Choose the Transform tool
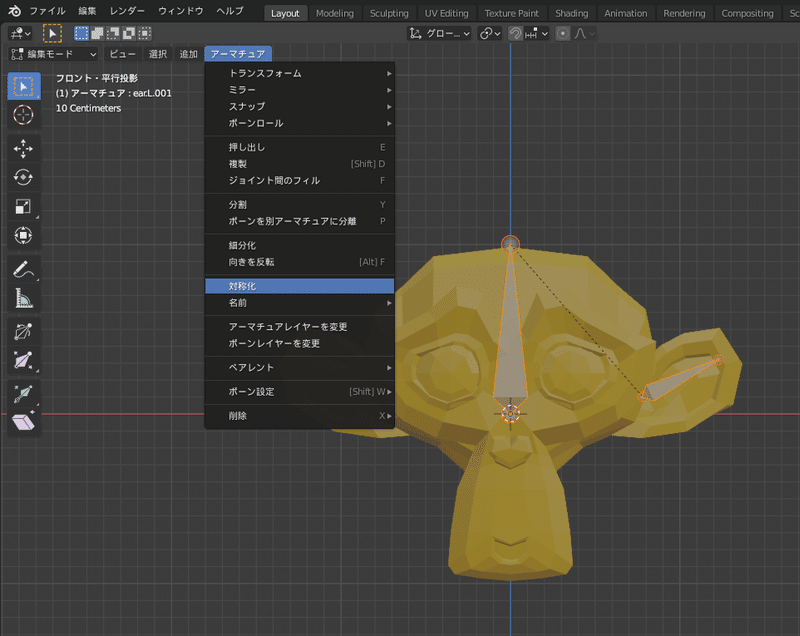The height and width of the screenshot is (636, 800). tap(23, 235)
